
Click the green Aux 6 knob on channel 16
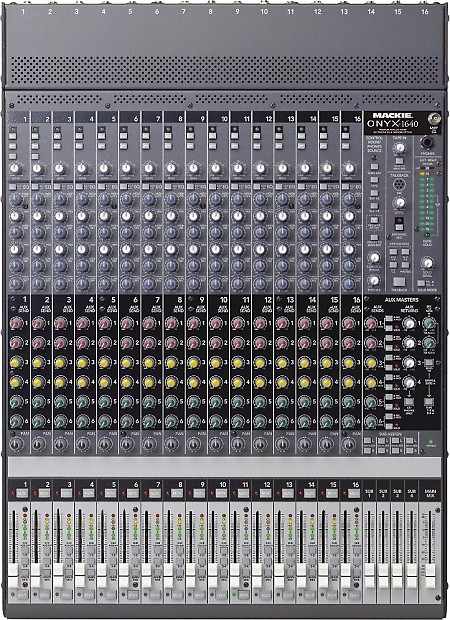click(x=348, y=421)
